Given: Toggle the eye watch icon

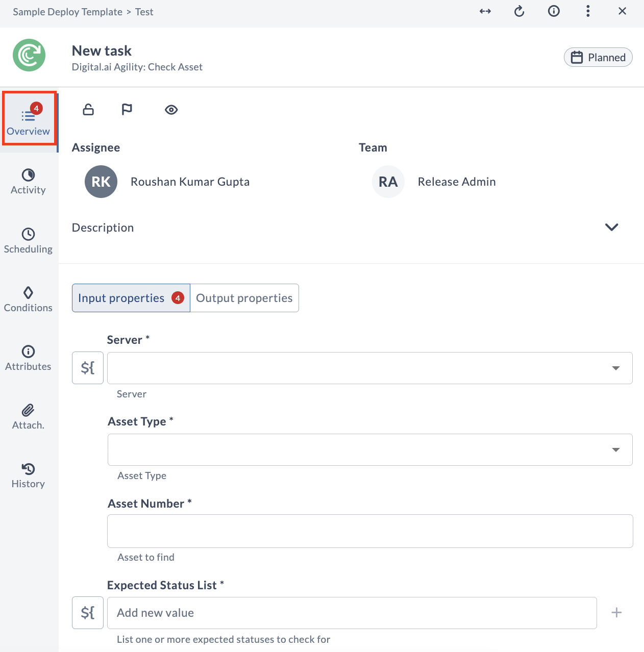Looking at the screenshot, I should (171, 110).
